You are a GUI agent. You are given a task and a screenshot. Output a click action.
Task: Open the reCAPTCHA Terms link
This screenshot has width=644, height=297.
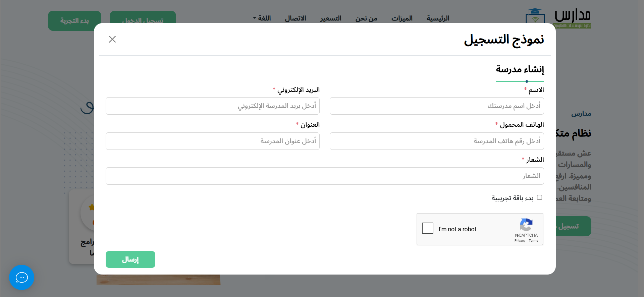[533, 241]
